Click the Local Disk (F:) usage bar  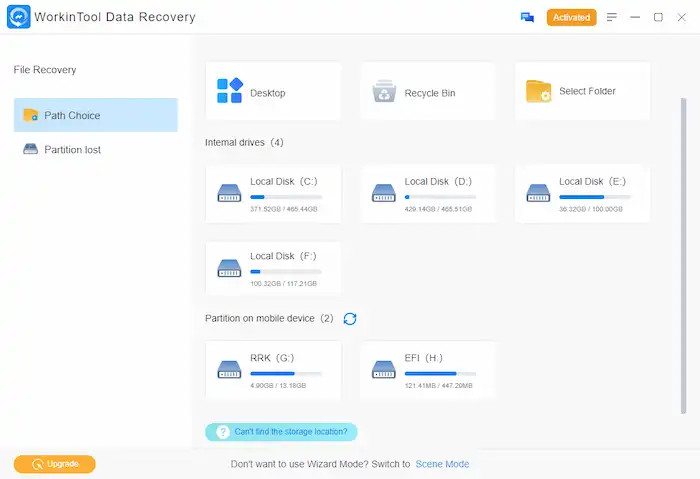tap(286, 271)
